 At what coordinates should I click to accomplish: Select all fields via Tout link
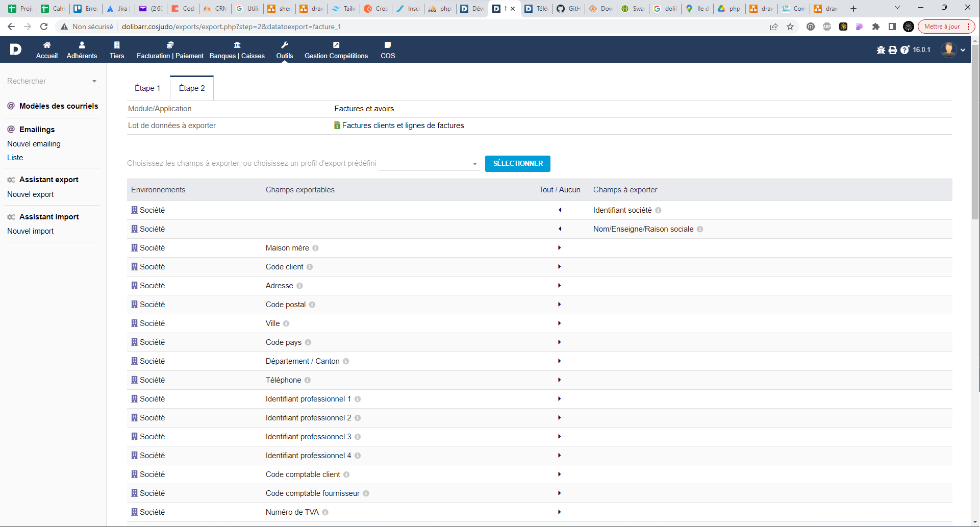[x=546, y=190]
